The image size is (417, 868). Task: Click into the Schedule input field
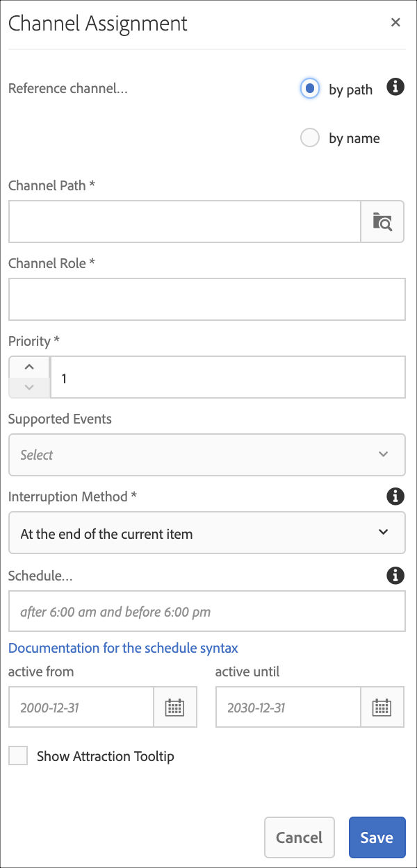coord(206,612)
